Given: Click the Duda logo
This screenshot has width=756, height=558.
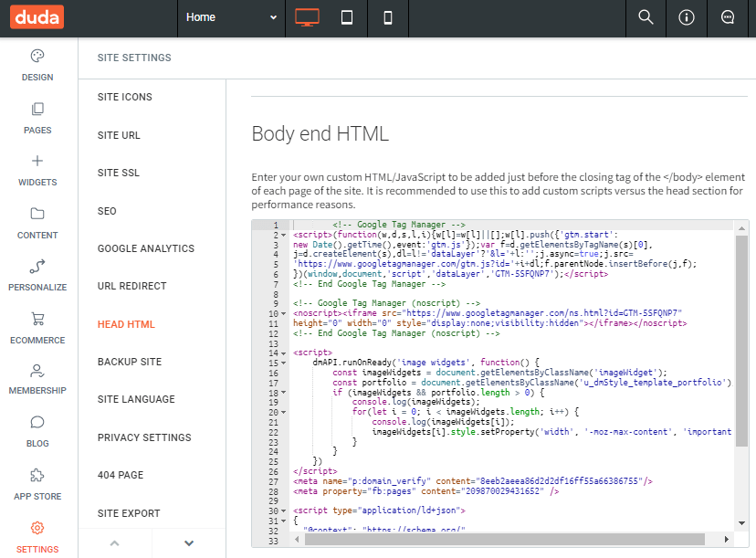Looking at the screenshot, I should pos(36,16).
